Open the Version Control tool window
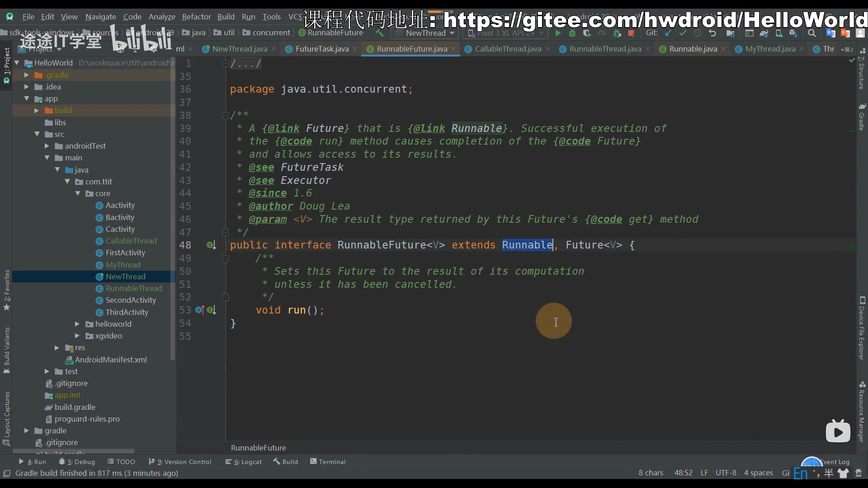 (x=180, y=462)
